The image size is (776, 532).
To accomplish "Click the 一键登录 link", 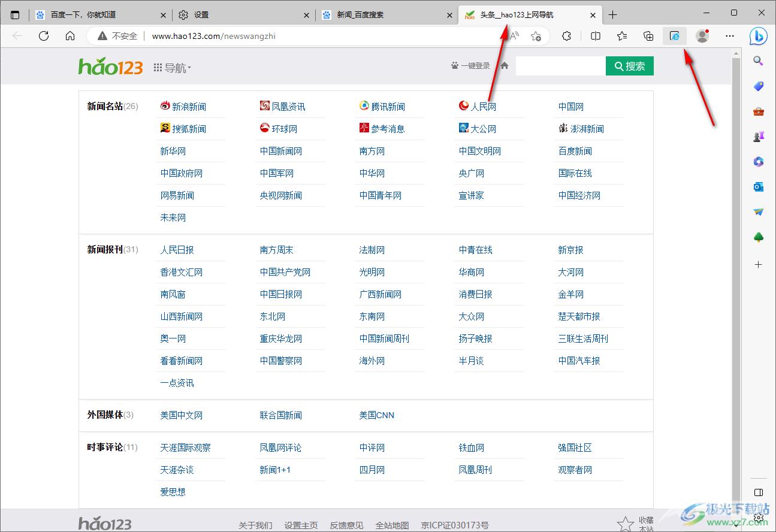I will tap(470, 66).
